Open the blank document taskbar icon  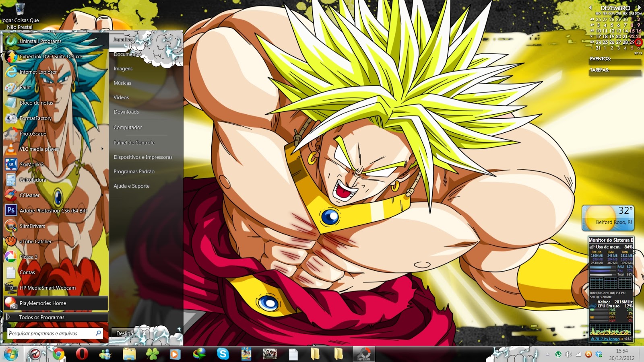(293, 354)
